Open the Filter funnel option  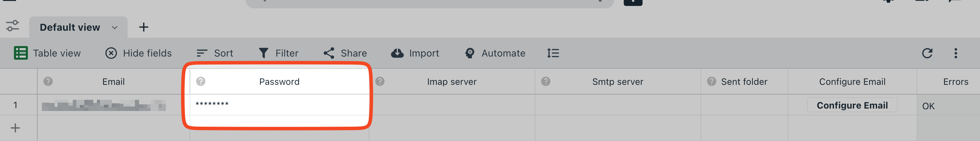(278, 53)
